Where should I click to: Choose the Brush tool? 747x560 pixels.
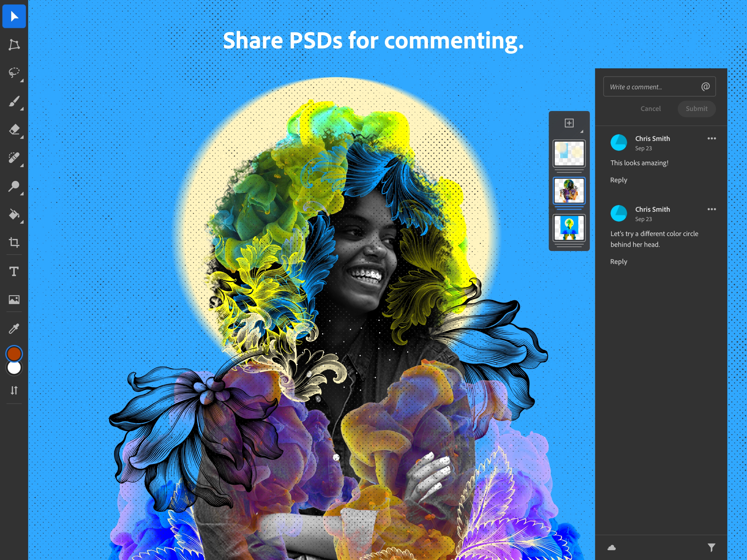click(x=14, y=101)
